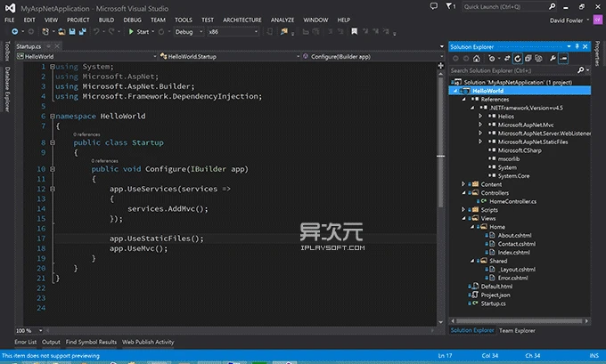Open the Web Publish Activity tab

coord(148,342)
